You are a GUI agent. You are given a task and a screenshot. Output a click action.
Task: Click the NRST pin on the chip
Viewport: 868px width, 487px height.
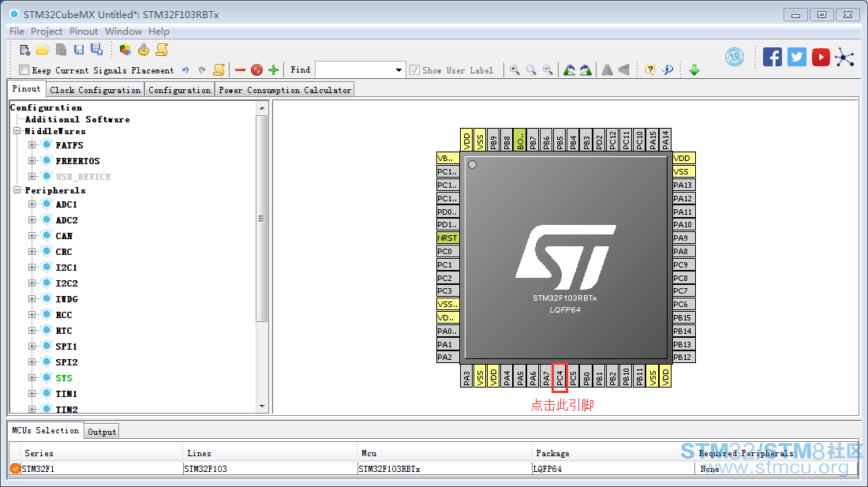pos(448,238)
